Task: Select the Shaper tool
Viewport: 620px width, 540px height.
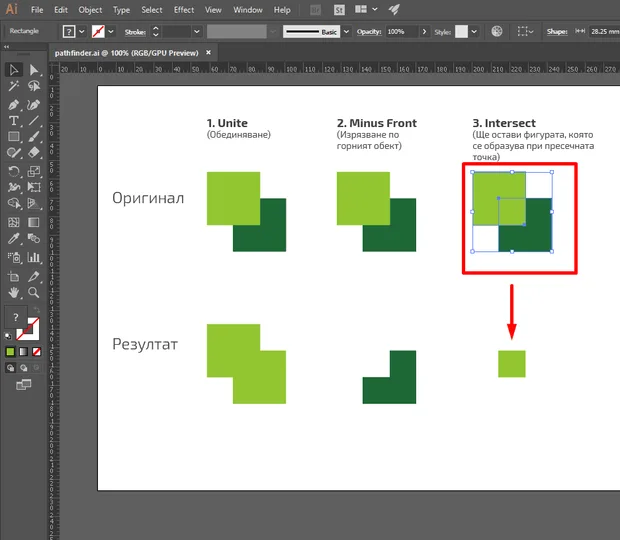Action: (14, 153)
